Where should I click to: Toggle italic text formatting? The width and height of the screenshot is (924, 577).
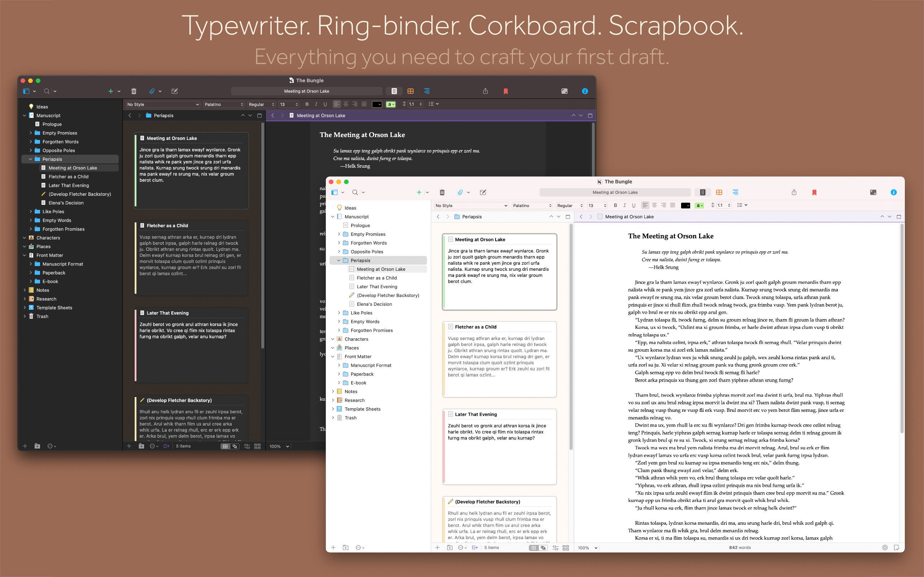[625, 205]
